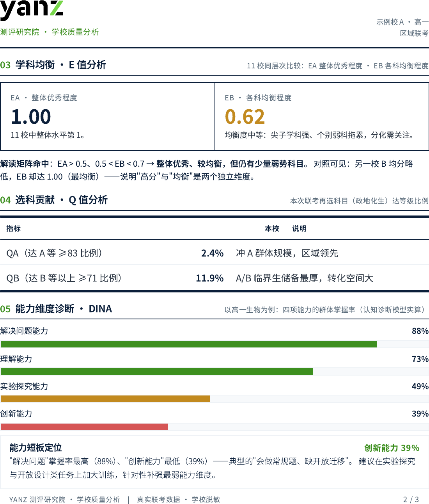Click the green "创新能力 39%" callout tag
Screen dimensions: 429x504
point(392,448)
